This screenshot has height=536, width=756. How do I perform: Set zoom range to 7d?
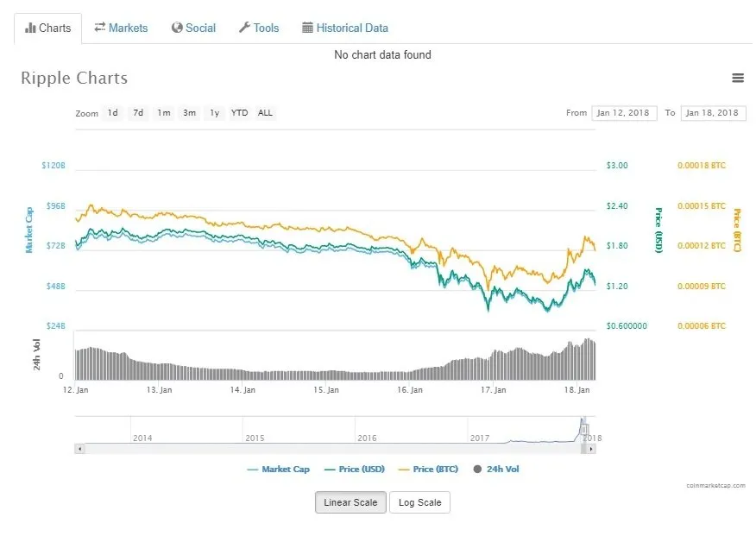point(138,113)
